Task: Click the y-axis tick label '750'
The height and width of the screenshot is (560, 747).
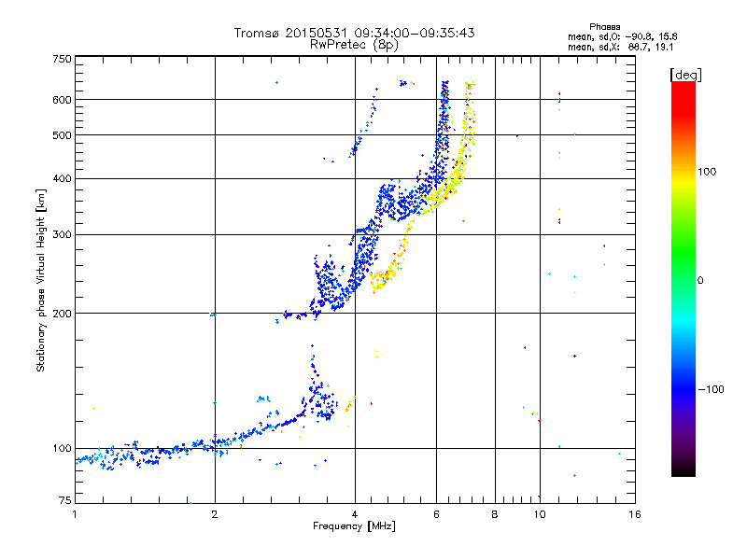Action: [62, 59]
